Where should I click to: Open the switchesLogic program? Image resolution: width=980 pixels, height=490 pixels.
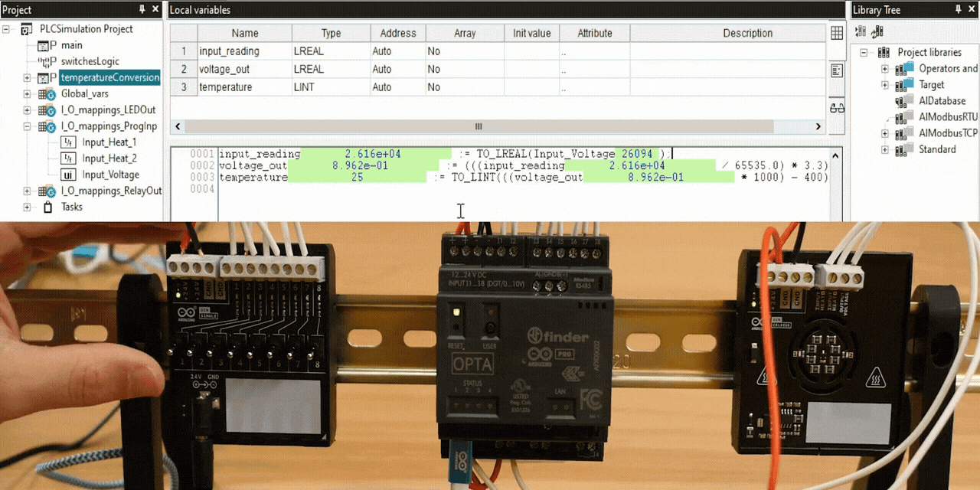pos(90,61)
